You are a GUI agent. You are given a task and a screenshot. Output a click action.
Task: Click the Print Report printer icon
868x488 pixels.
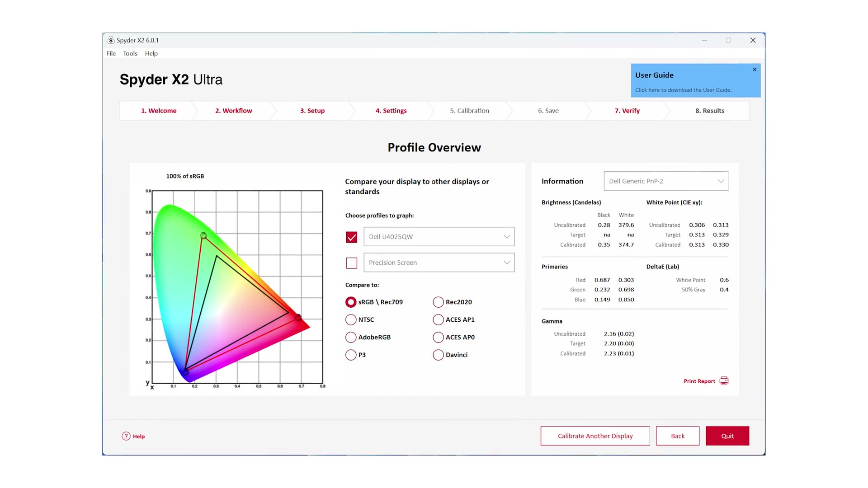[724, 381]
